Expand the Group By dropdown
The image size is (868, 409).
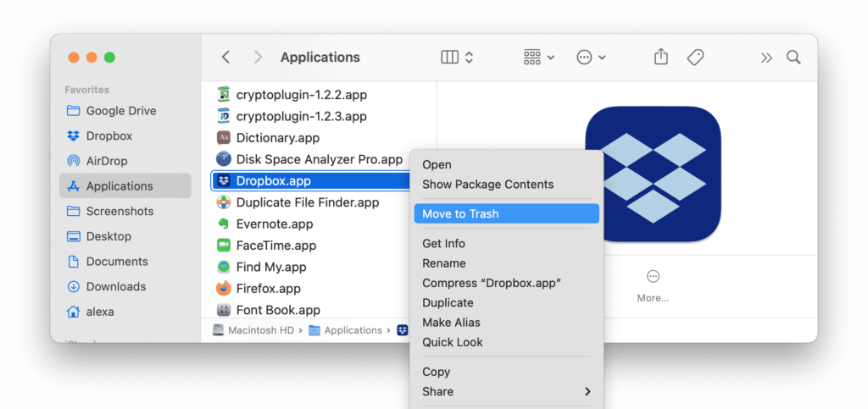538,58
